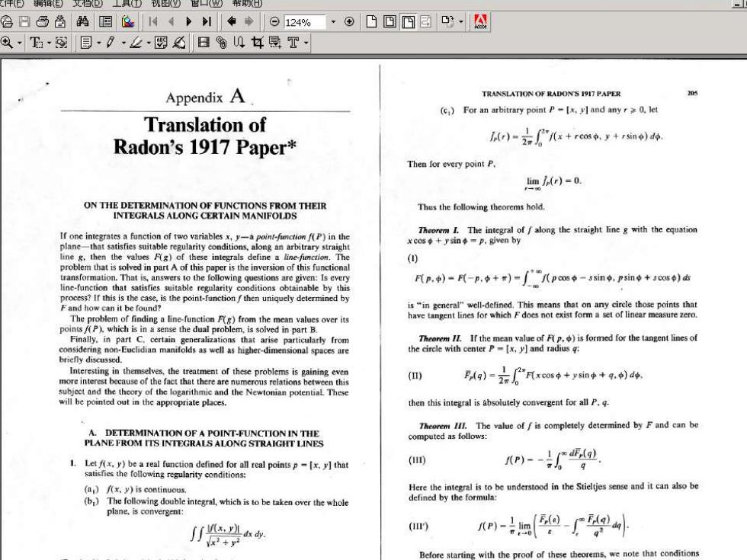The height and width of the screenshot is (560, 747).
Task: Zoom out with the minus button
Action: (x=274, y=21)
